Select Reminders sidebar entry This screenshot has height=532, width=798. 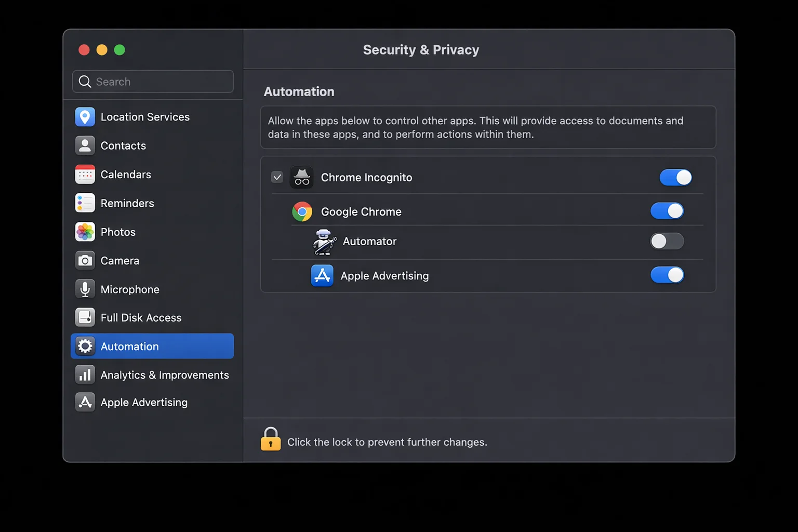[x=152, y=203]
